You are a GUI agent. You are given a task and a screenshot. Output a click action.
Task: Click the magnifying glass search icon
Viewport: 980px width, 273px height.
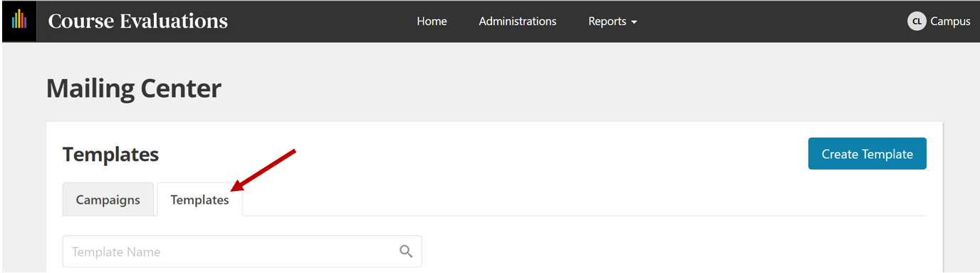point(406,252)
